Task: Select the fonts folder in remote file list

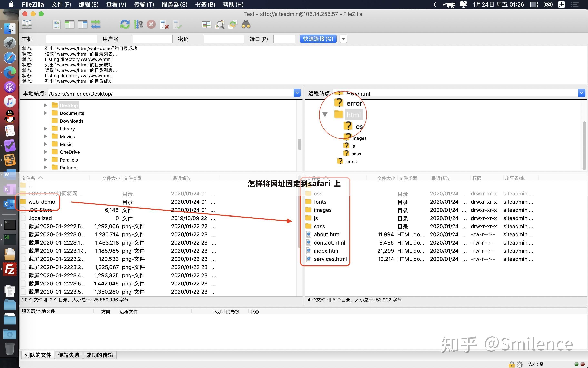Action: [320, 202]
